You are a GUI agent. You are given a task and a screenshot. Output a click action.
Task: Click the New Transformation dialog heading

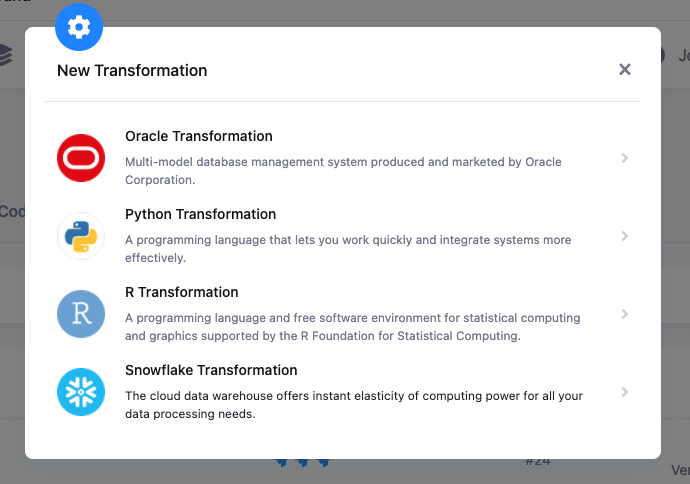(x=132, y=70)
